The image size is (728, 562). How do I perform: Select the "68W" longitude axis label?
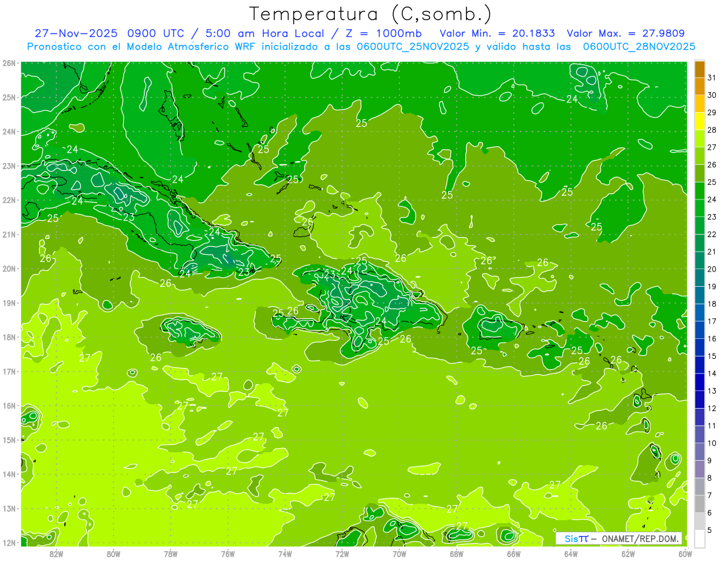456,554
